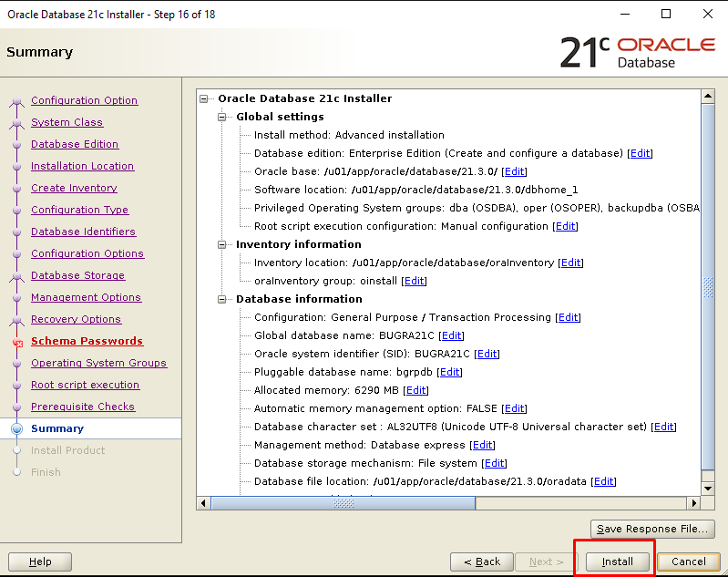Collapse the Database information section
The width and height of the screenshot is (728, 577).
[222, 299]
